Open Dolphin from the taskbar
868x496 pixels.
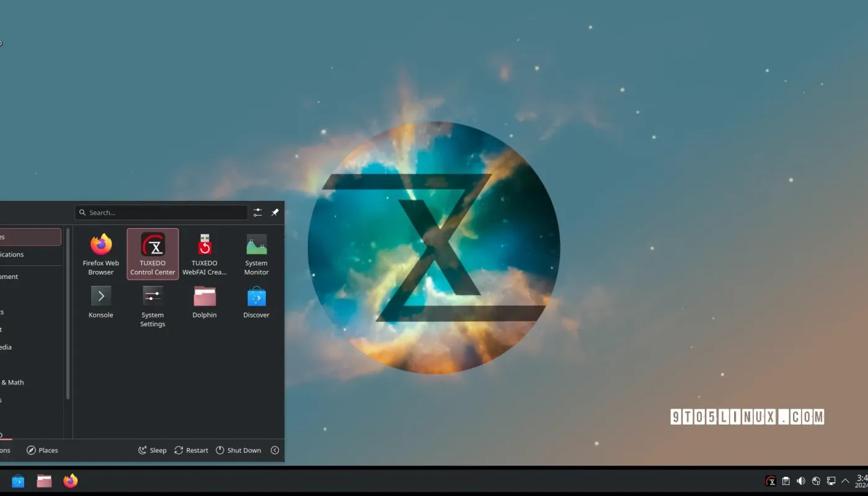pos(44,481)
